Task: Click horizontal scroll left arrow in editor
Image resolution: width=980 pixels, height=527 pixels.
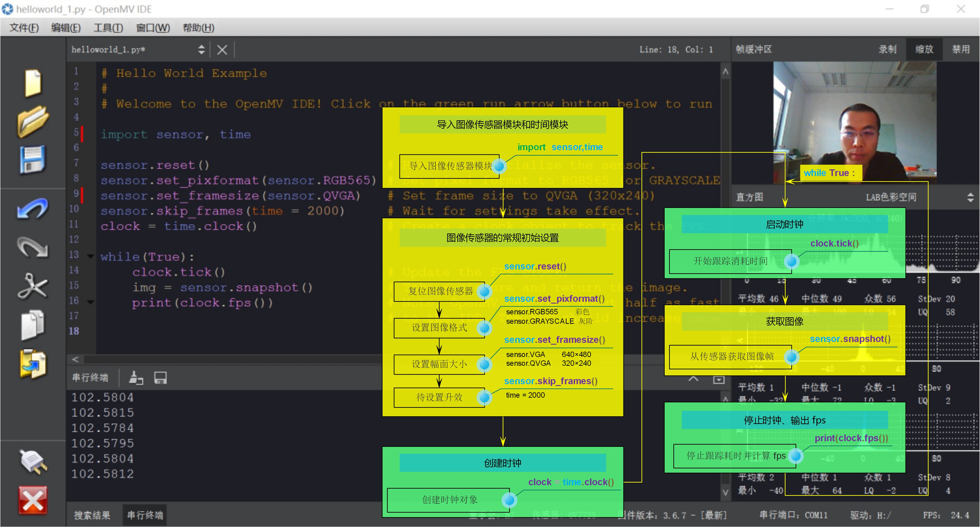Action: point(75,359)
